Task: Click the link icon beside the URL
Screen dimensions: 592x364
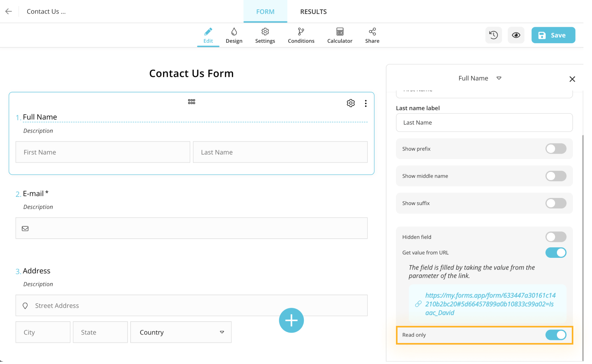Action: (418, 304)
